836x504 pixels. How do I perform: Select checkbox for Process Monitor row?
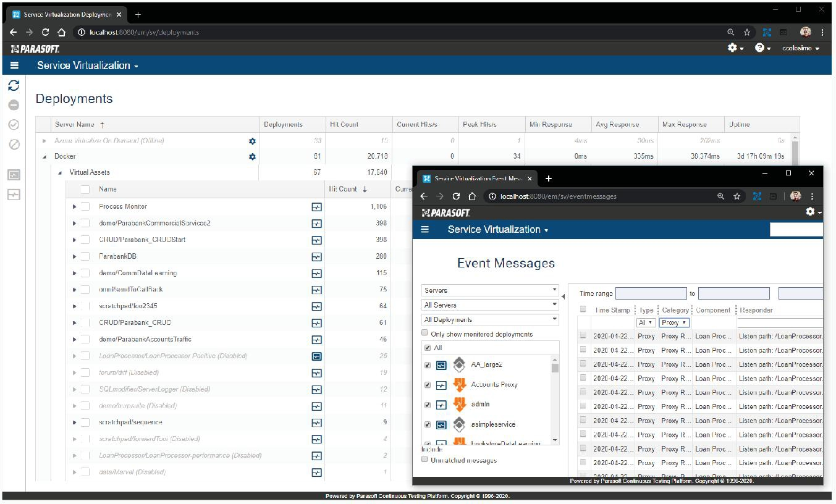85,206
